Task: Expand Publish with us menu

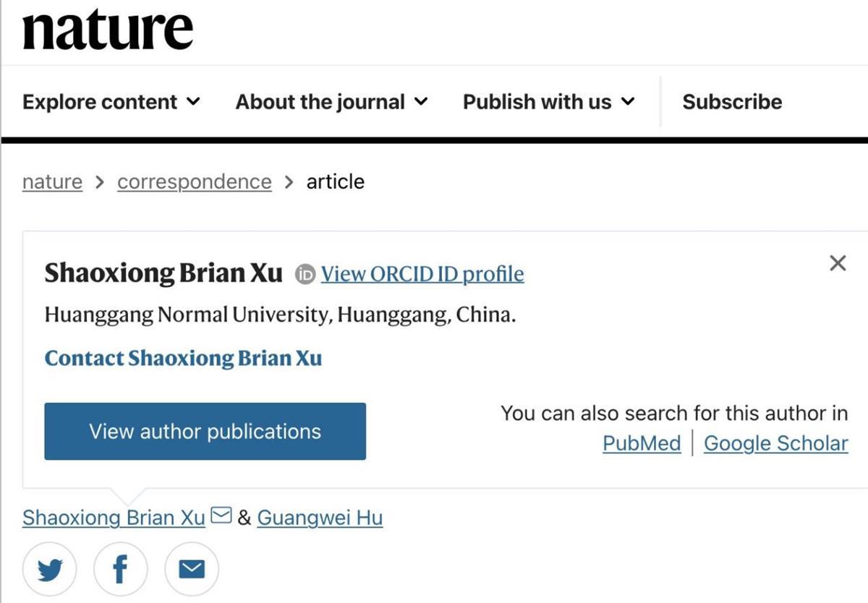Action: [x=548, y=102]
